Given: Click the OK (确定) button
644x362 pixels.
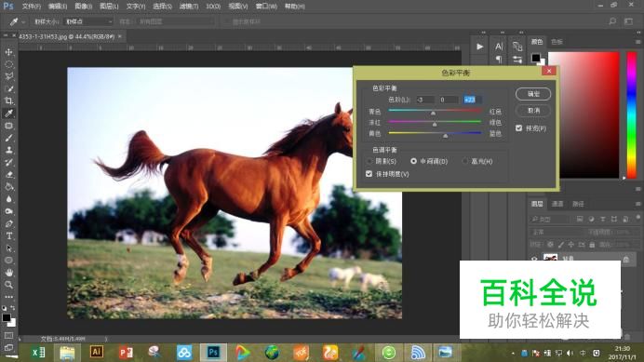Looking at the screenshot, I should click(x=533, y=94).
